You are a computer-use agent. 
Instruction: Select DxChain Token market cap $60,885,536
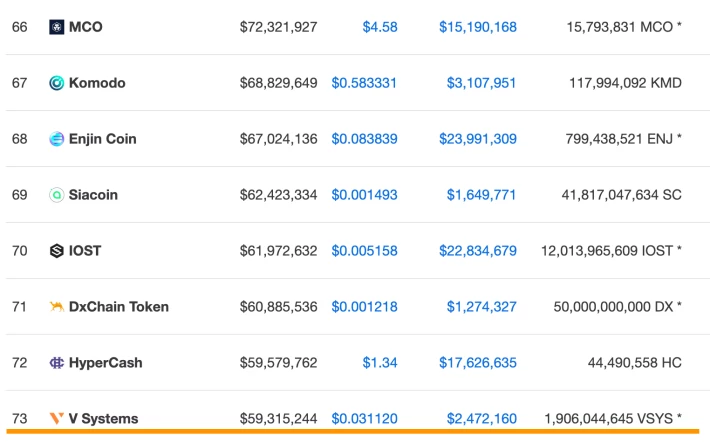278,307
